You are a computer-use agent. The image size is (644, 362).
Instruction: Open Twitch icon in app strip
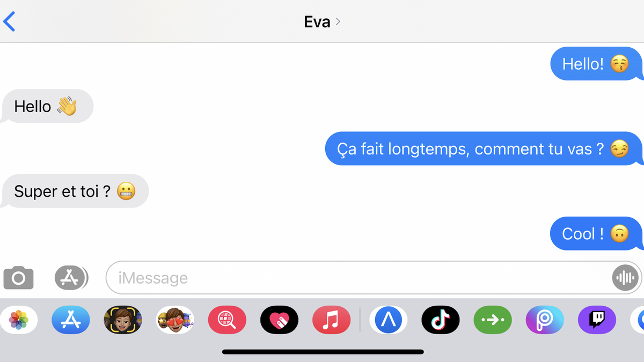(x=597, y=320)
